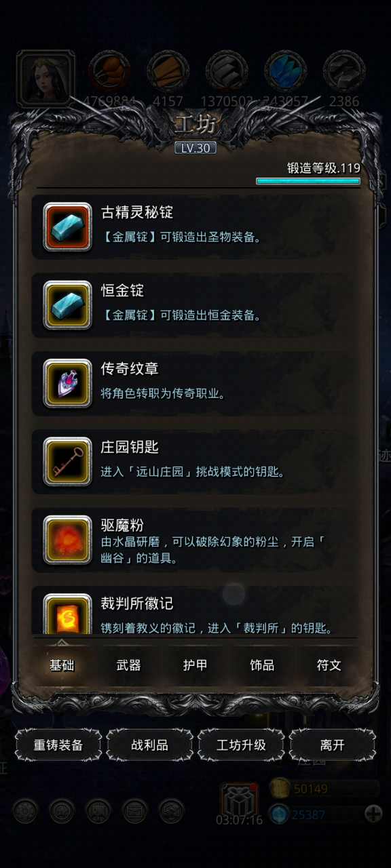The width and height of the screenshot is (391, 868).
Task: Select the 裁判所徽记 rune icon
Action: coord(67,614)
